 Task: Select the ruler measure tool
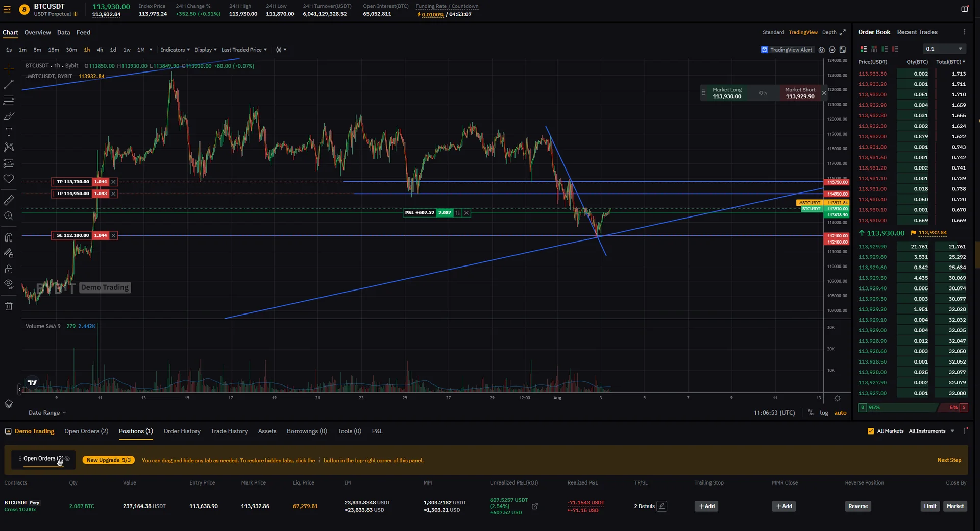[9, 200]
